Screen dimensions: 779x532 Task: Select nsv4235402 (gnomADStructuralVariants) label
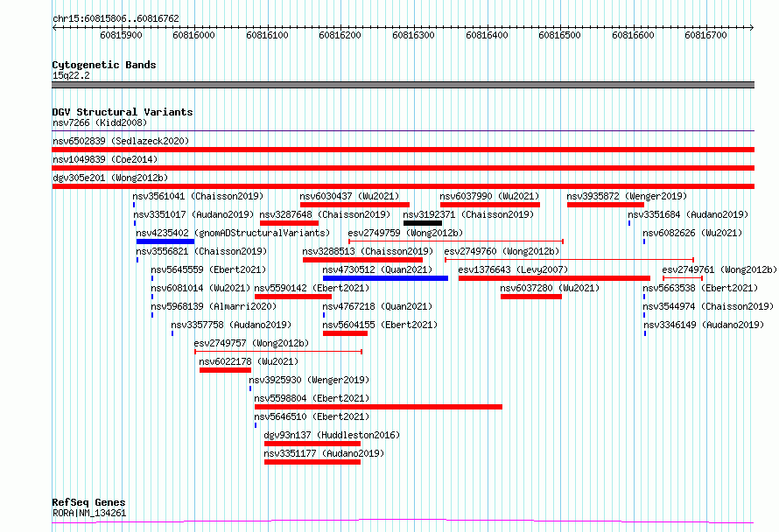point(233,233)
